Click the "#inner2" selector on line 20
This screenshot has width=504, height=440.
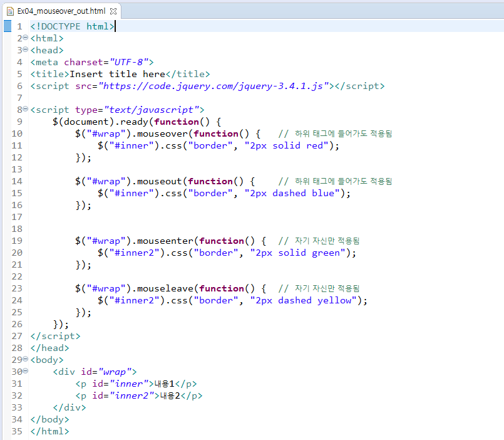(x=135, y=253)
